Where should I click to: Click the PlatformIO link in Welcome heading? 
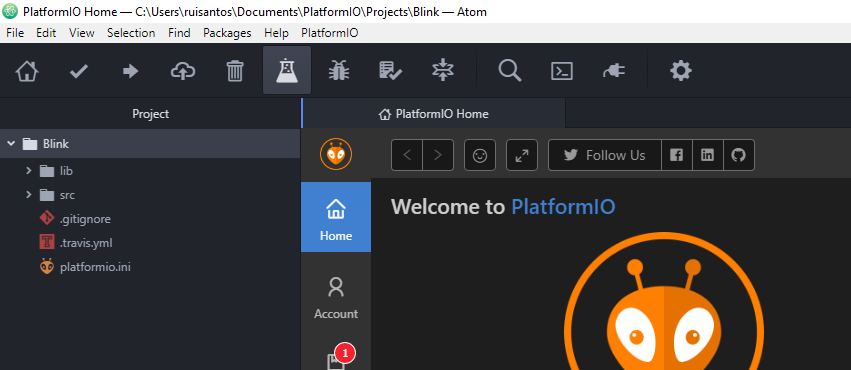563,207
